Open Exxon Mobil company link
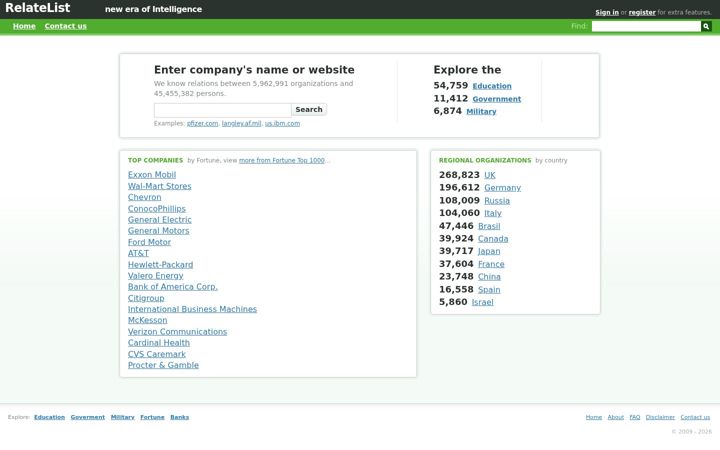This screenshot has height=450, width=720. [152, 175]
